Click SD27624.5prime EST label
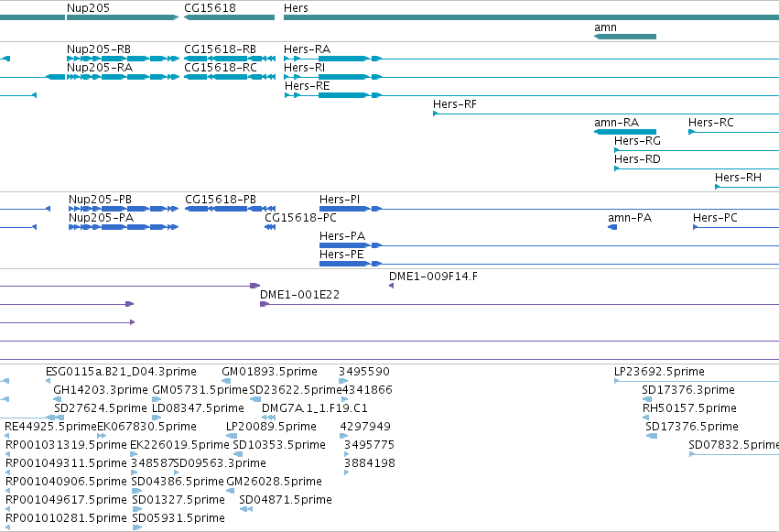The image size is (779, 532). click(101, 408)
